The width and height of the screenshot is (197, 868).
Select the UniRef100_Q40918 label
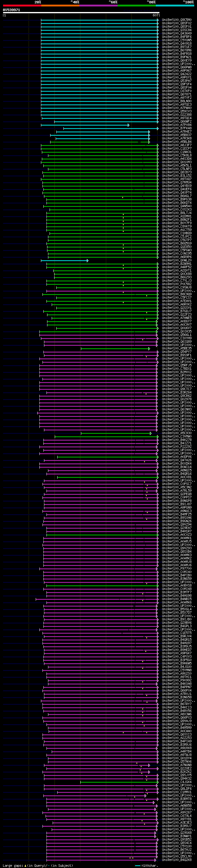pyautogui.click(x=177, y=43)
